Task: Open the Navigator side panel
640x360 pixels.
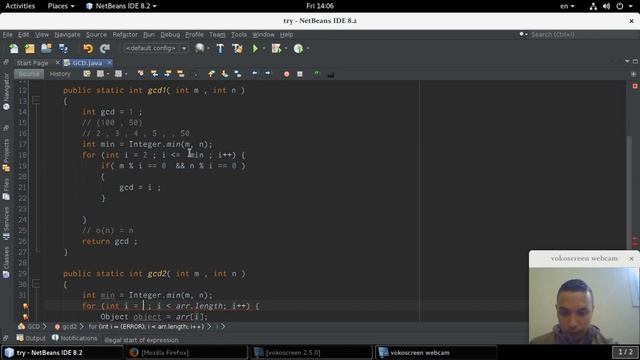Action: pyautogui.click(x=6, y=92)
